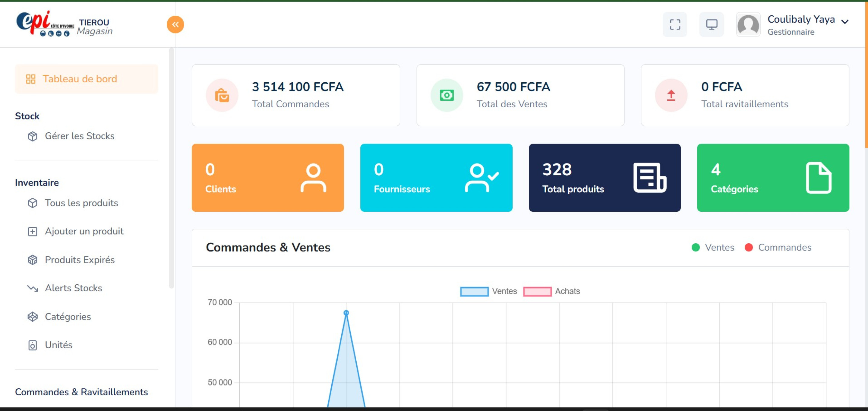Click the Total ravitaillements upload arrow icon
Image resolution: width=868 pixels, height=411 pixels.
[x=671, y=95]
